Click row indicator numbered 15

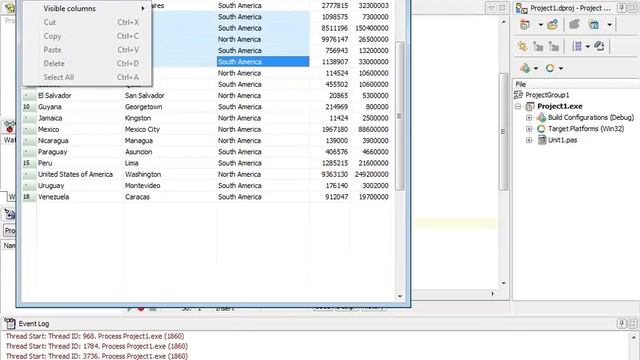[29, 163]
